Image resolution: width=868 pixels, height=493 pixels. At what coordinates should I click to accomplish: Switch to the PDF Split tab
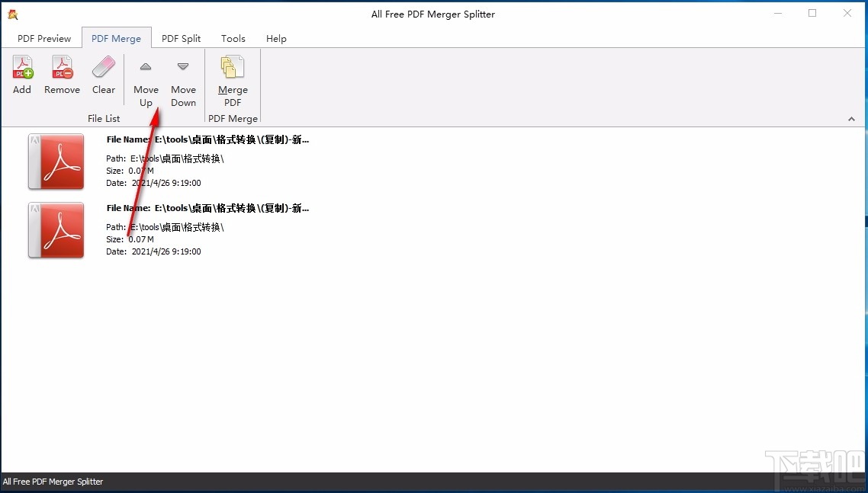pyautogui.click(x=181, y=38)
